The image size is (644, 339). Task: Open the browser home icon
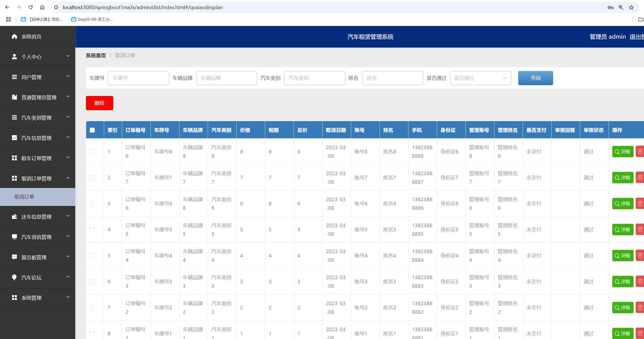tap(42, 7)
